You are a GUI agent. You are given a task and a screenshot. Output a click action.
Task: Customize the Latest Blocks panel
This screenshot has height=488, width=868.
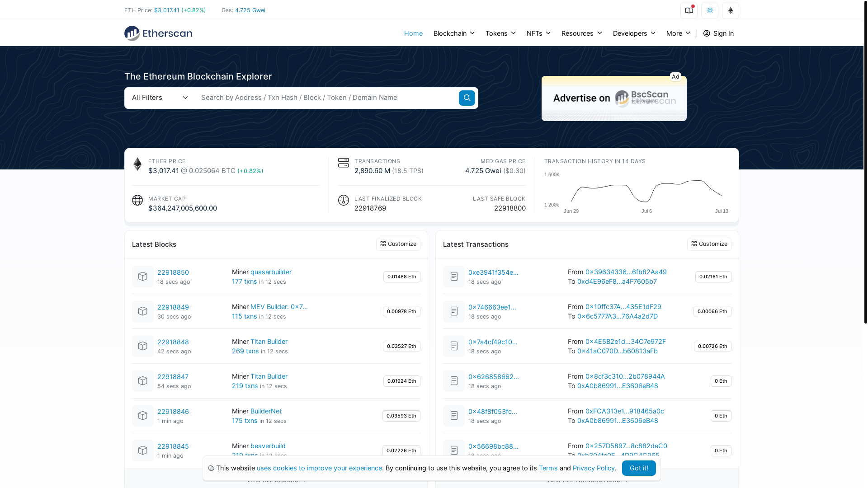(398, 244)
